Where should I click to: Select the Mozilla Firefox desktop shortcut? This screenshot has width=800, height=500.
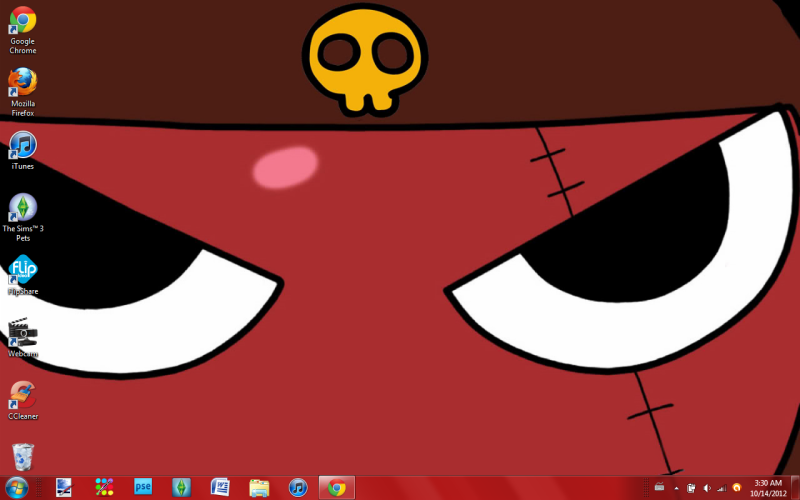click(x=22, y=92)
